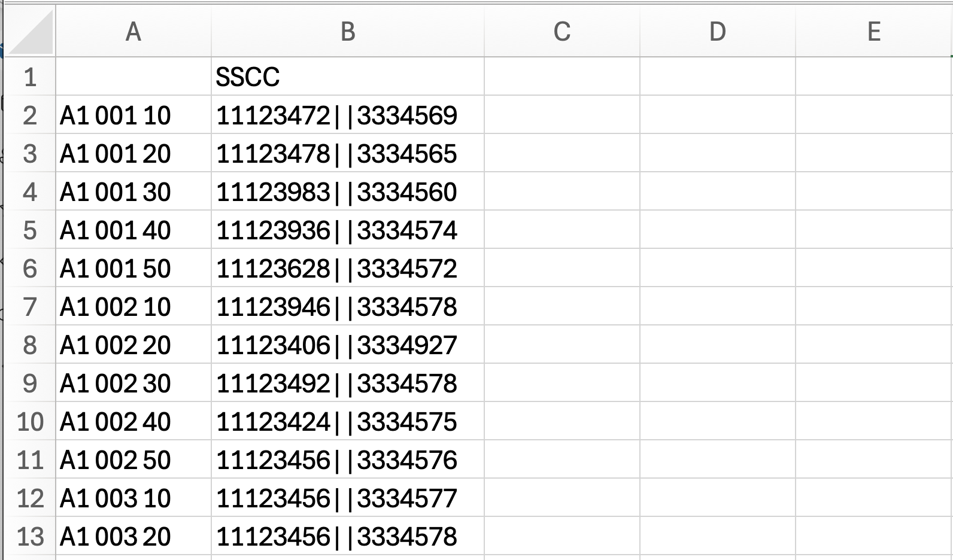Screen dimensions: 953x560
Task: Select cell with 11123478||3334565
Action: (348, 153)
